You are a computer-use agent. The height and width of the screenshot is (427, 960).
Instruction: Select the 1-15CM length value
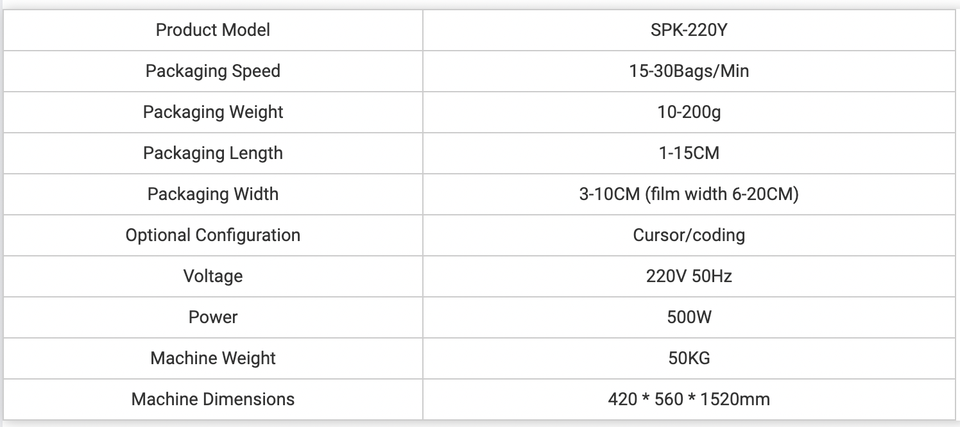tap(689, 153)
